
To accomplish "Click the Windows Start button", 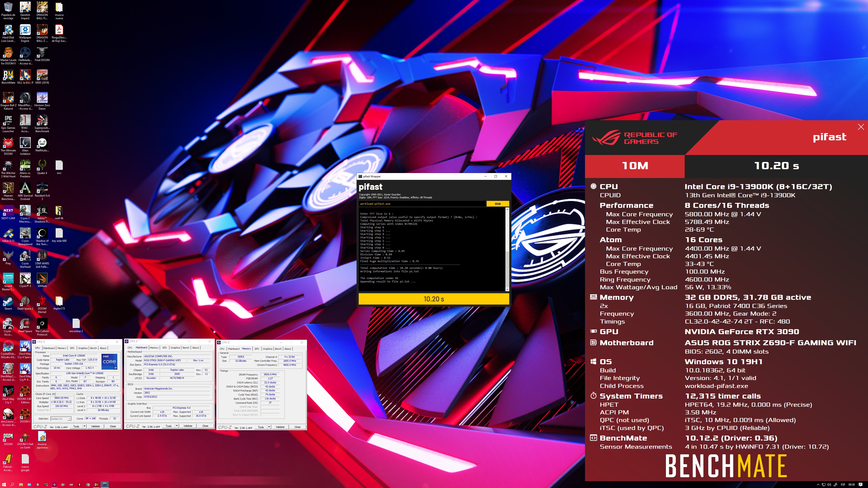I will [x=4, y=484].
